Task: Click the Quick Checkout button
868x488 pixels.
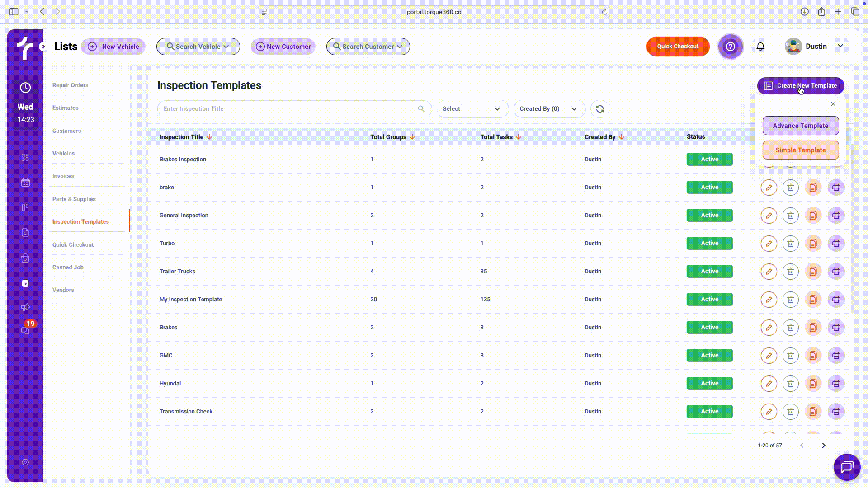Action: [677, 47]
